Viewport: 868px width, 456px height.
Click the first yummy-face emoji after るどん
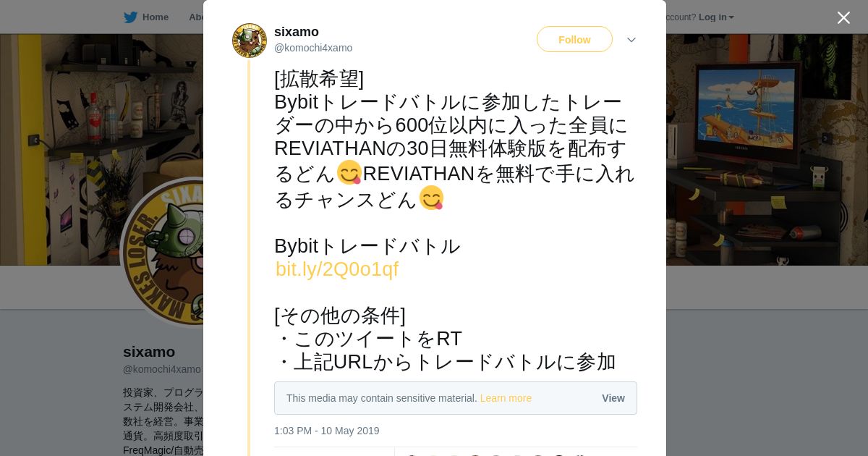(x=349, y=172)
